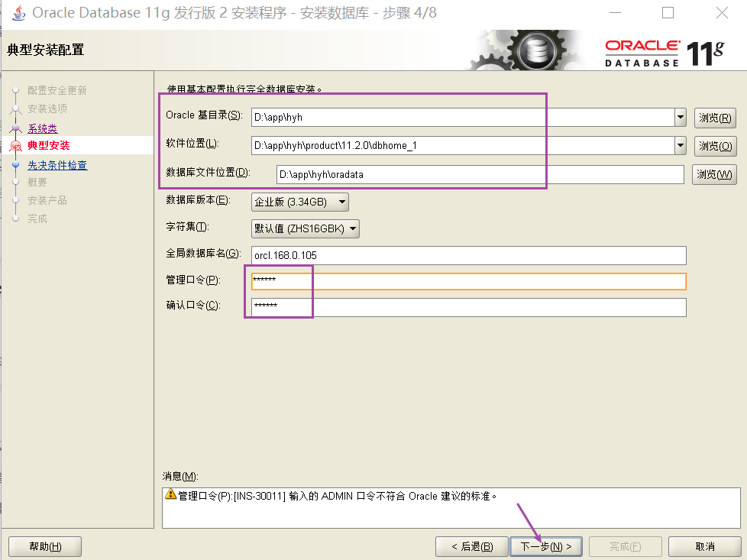747x560 pixels.
Task: Go back with 后退(B) button
Action: tap(471, 546)
